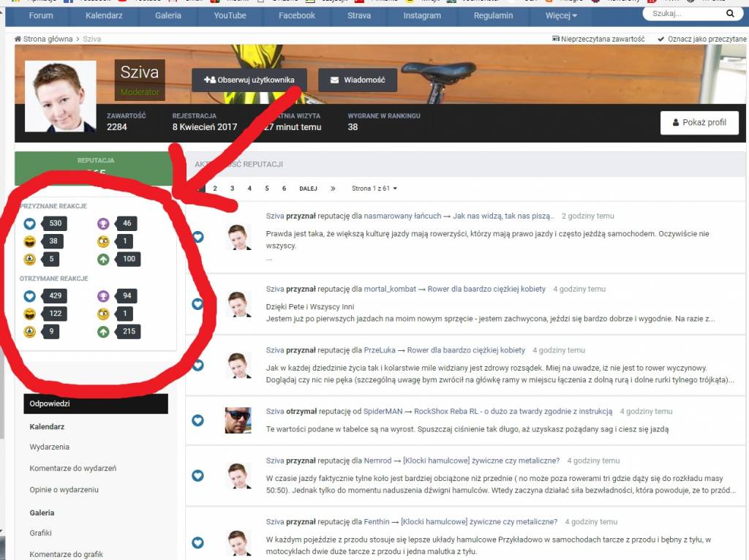749x560 pixels.
Task: Open the Strona główna breadcrumb link
Action: (x=48, y=39)
